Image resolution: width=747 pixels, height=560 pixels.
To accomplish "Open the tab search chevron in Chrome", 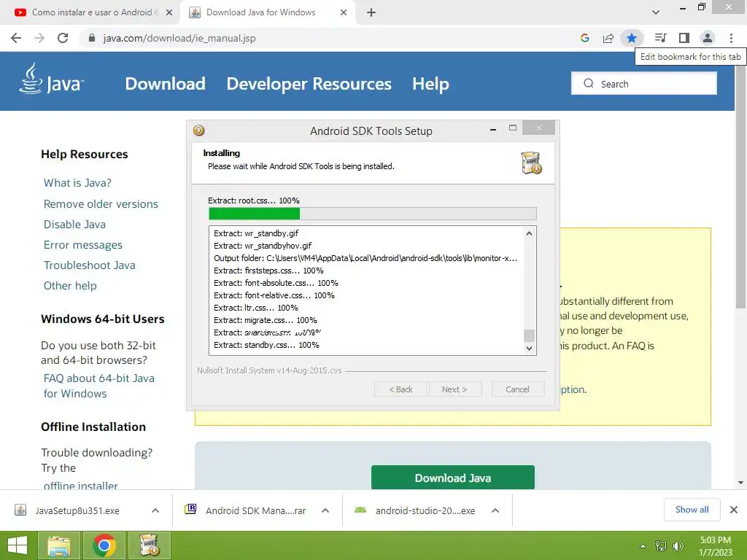I will pos(656,12).
